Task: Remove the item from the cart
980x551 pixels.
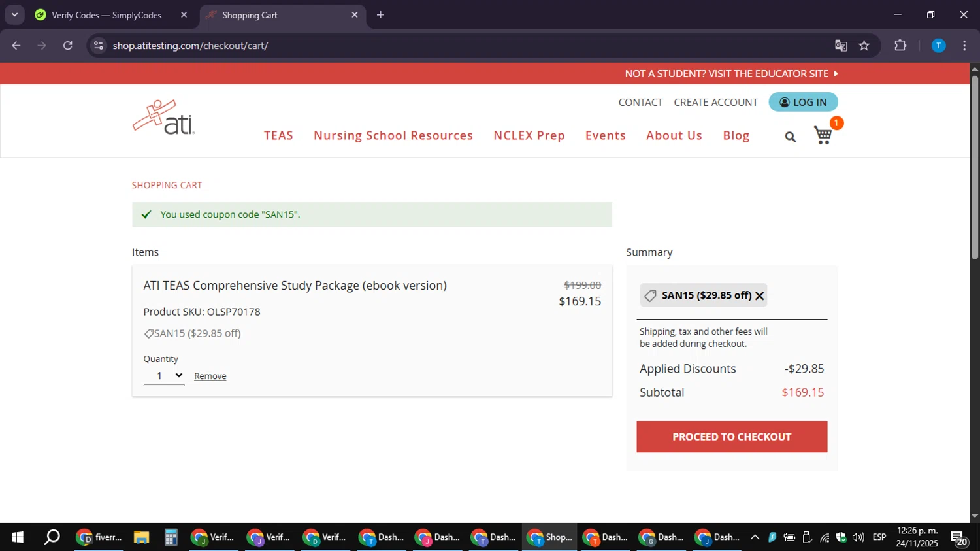Action: coord(210,376)
